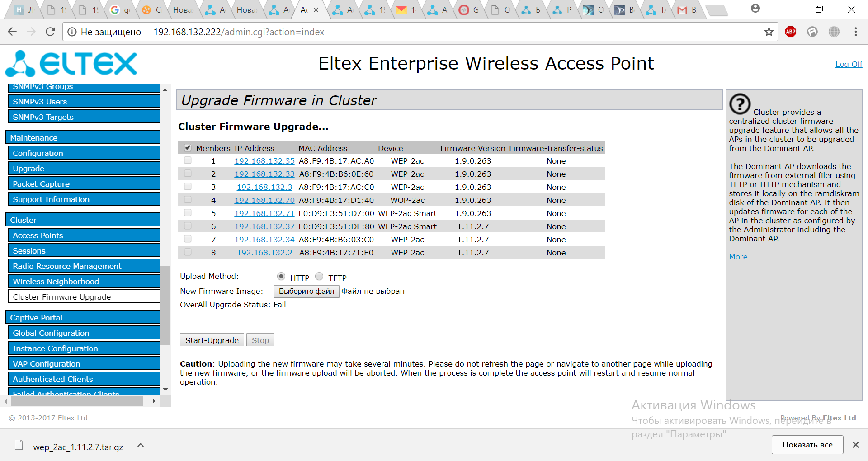
Task: Click the Выберите файл file chooser button
Action: click(306, 292)
